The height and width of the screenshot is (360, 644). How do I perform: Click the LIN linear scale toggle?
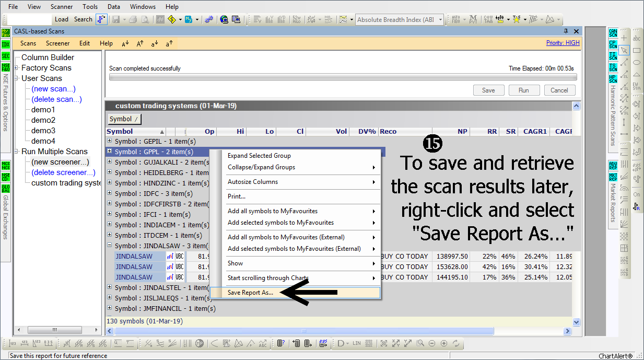pyautogui.click(x=357, y=343)
